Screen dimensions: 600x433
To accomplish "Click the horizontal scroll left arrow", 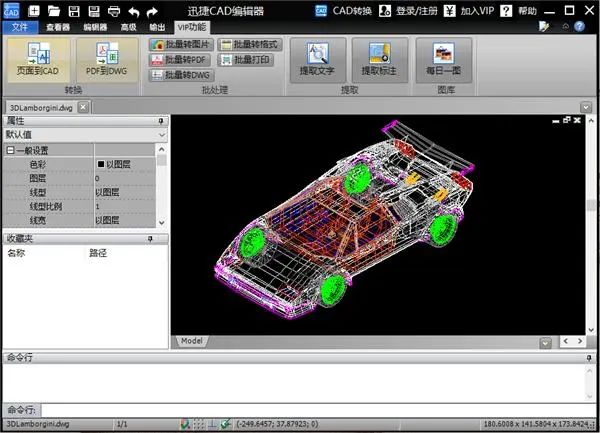I will coord(566,341).
